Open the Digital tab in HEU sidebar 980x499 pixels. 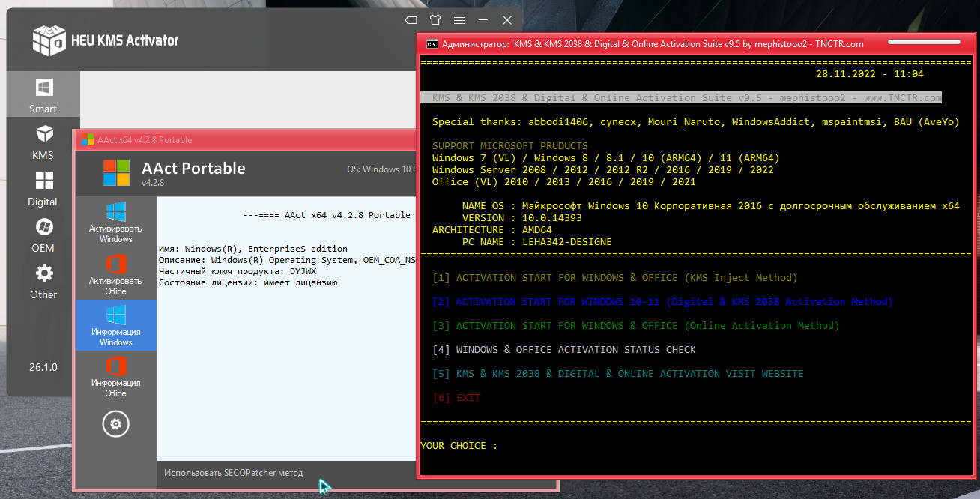tap(43, 189)
